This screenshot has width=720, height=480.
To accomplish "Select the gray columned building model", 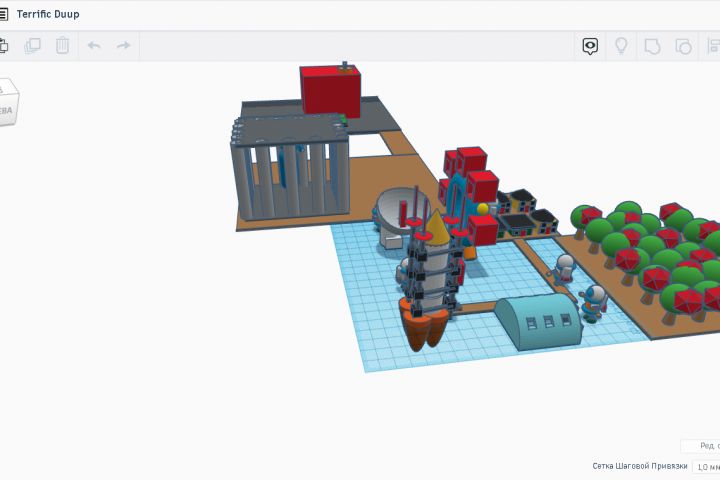I will click(x=290, y=169).
